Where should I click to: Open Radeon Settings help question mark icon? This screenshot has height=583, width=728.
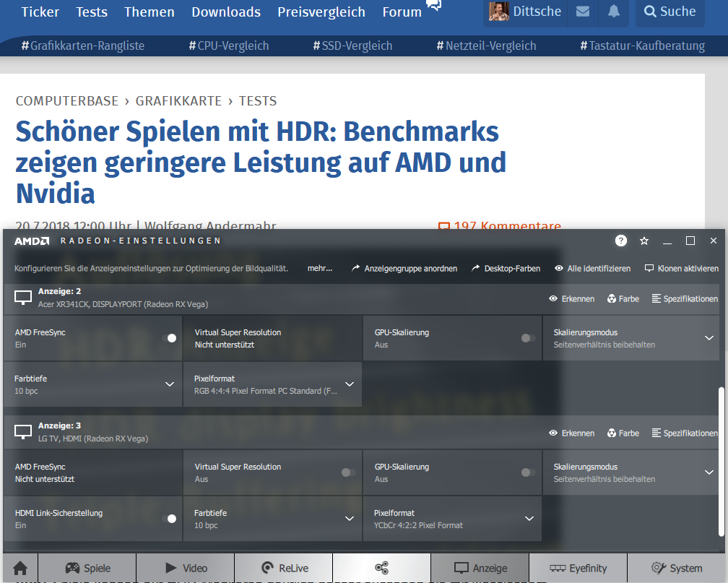coord(621,241)
